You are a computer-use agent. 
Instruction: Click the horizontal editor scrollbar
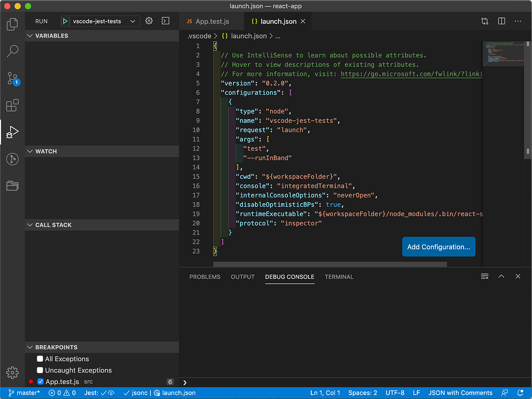(x=330, y=264)
